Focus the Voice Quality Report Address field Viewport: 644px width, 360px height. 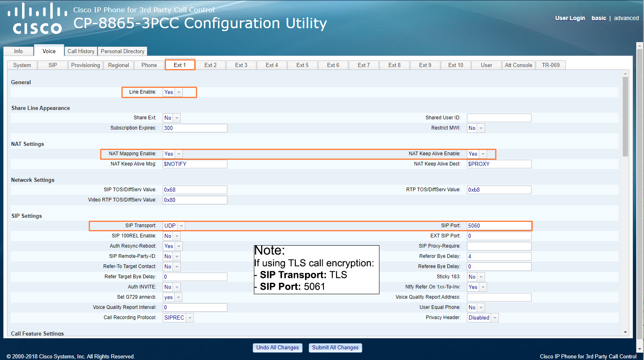[x=499, y=297]
